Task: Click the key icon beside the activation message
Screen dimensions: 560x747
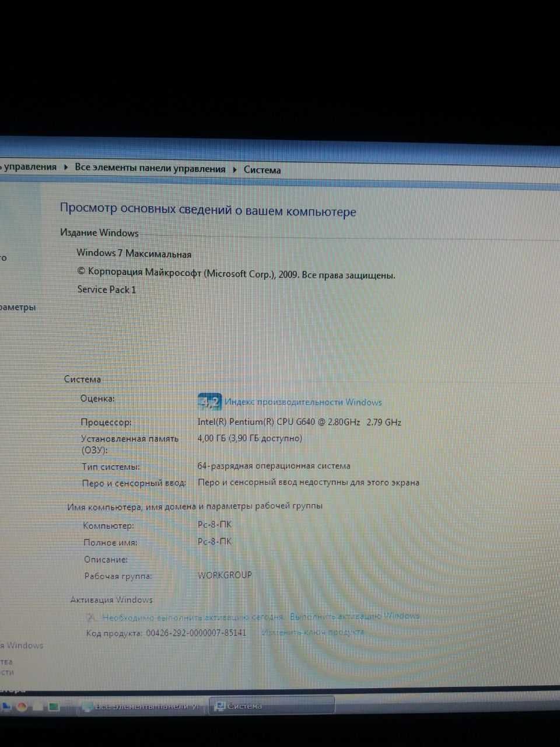Action: tap(91, 617)
